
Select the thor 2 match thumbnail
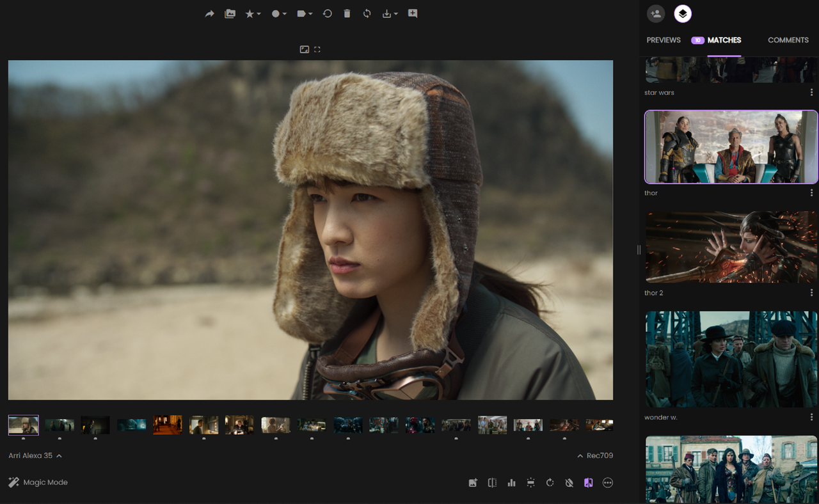731,247
